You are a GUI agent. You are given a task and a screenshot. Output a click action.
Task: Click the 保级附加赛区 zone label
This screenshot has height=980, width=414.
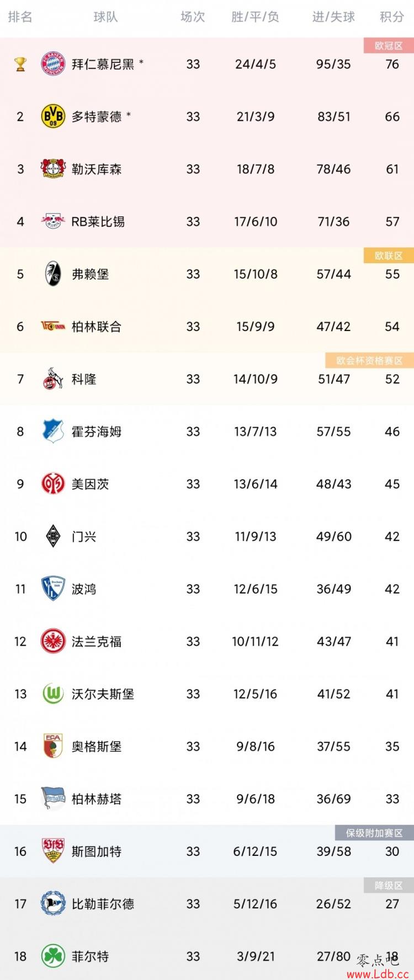pyautogui.click(x=374, y=833)
